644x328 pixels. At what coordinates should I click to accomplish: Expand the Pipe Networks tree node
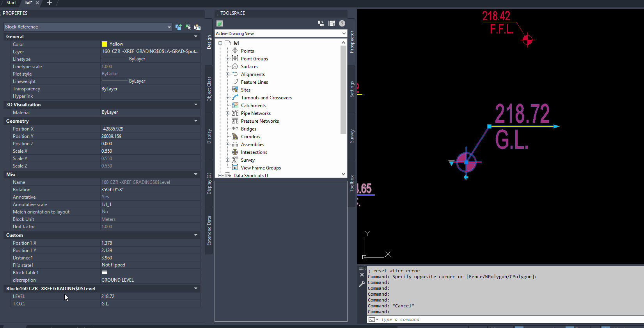(228, 113)
